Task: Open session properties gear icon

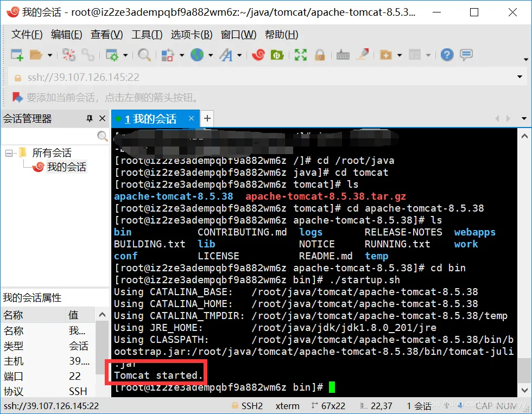Action: tap(112, 55)
